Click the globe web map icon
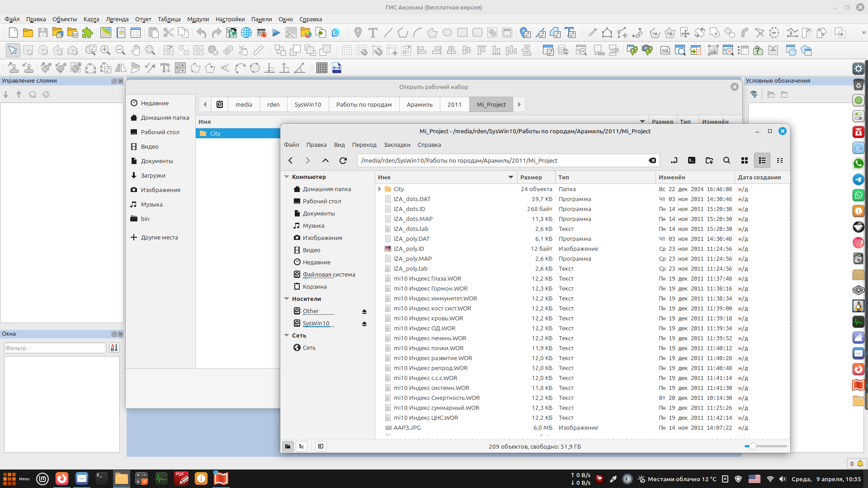 246,33
